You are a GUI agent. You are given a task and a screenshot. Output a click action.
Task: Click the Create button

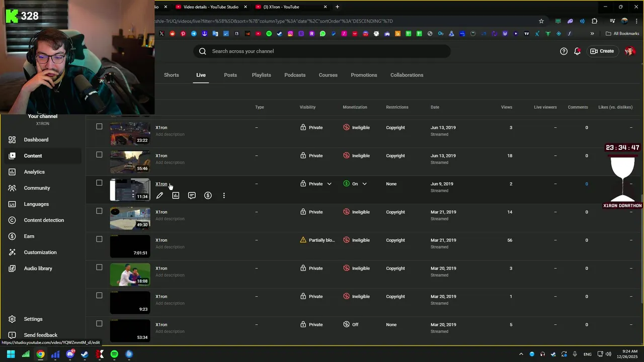(x=602, y=51)
